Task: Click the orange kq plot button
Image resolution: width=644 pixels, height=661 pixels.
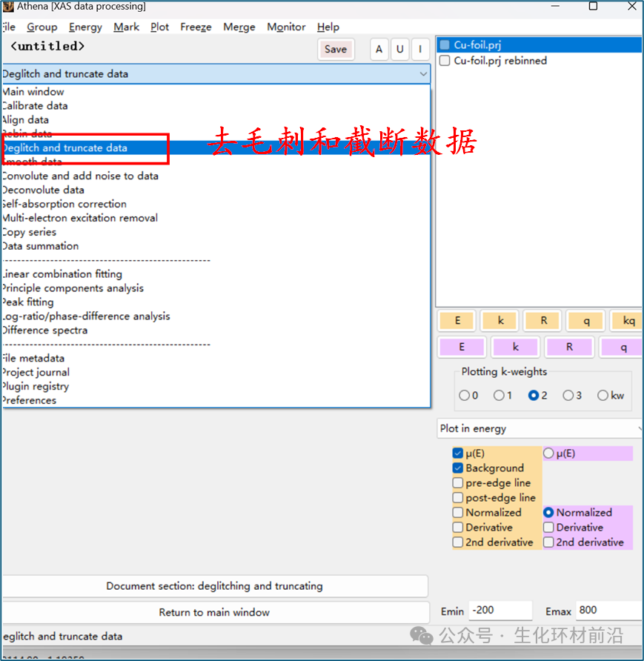Action: tap(628, 321)
